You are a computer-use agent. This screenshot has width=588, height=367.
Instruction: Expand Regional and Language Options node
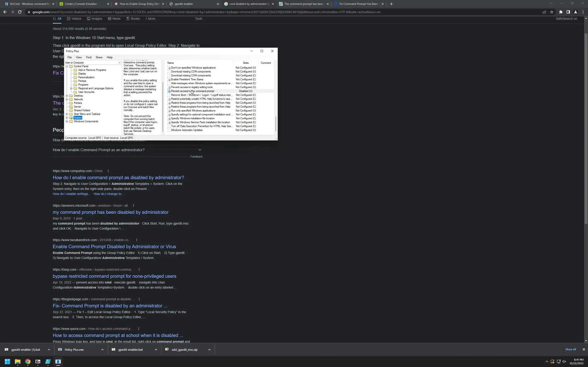click(x=71, y=88)
